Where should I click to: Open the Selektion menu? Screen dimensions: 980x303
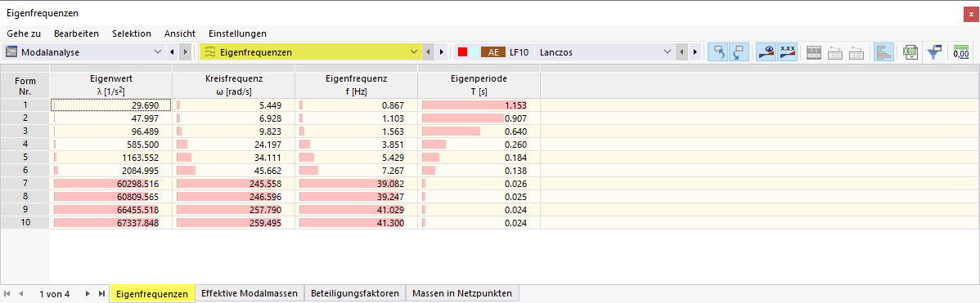[x=131, y=33]
